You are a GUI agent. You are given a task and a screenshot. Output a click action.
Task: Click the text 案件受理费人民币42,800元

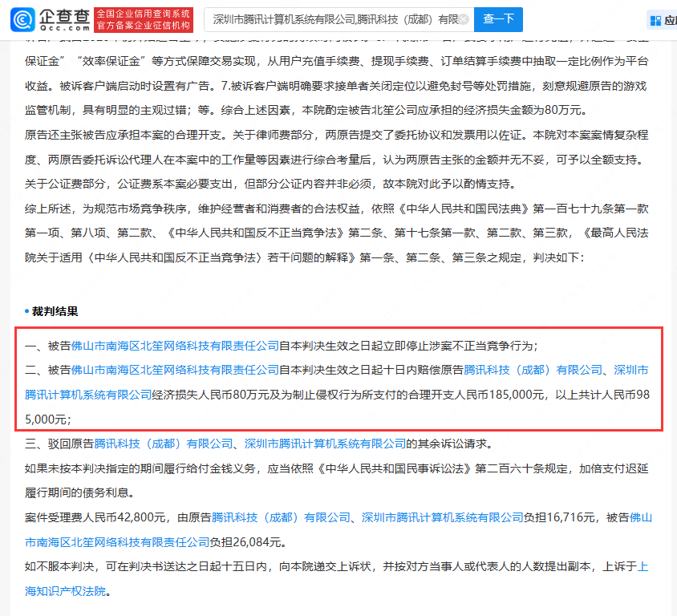pyautogui.click(x=95, y=517)
